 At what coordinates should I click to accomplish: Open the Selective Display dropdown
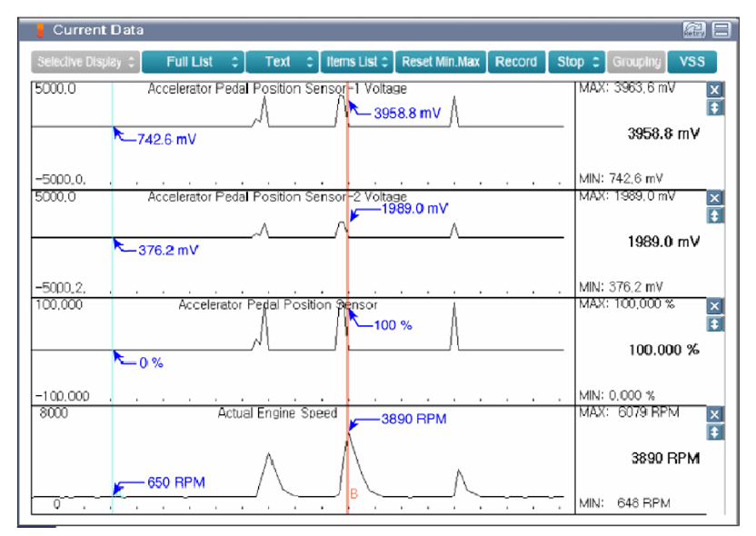pyautogui.click(x=85, y=62)
